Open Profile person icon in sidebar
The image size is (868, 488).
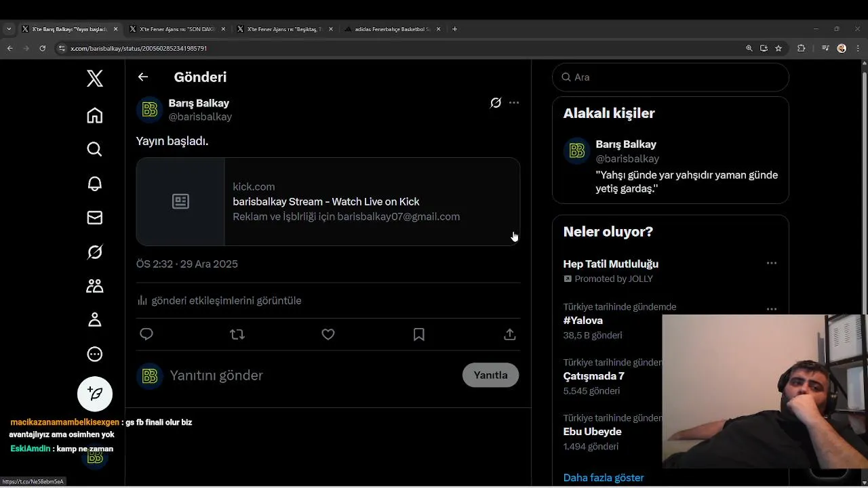pos(95,320)
